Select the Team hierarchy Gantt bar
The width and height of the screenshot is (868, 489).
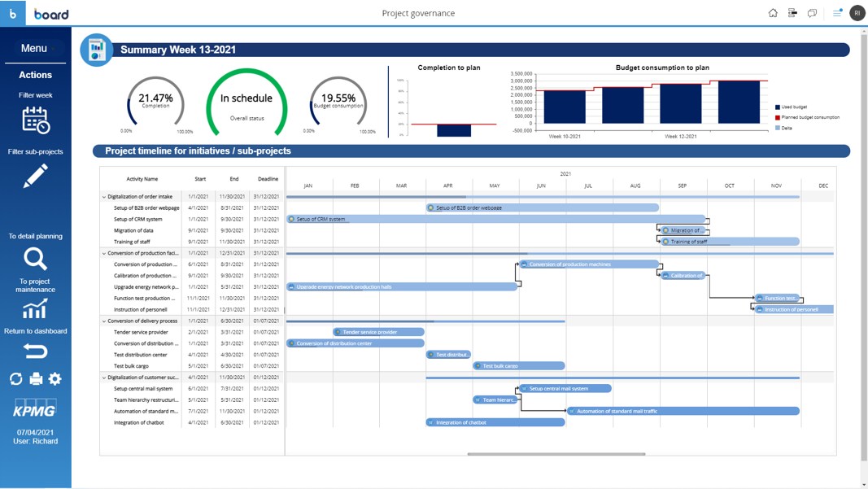pyautogui.click(x=495, y=399)
